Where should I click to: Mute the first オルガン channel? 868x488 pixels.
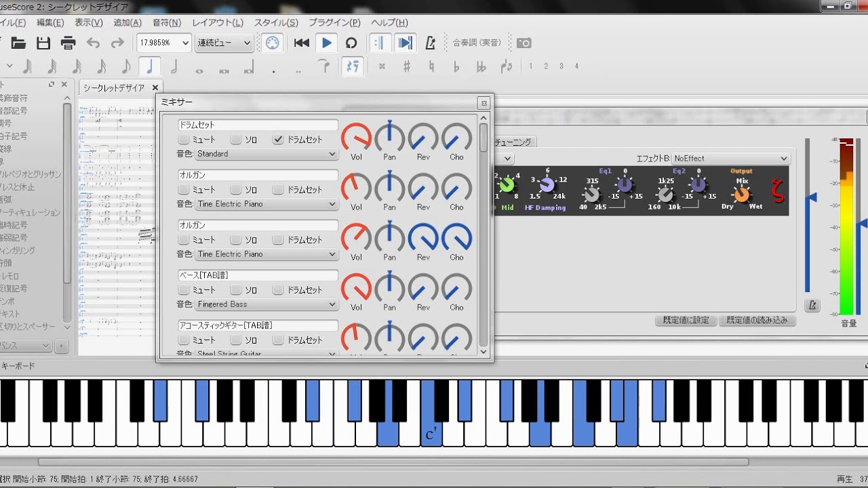184,189
